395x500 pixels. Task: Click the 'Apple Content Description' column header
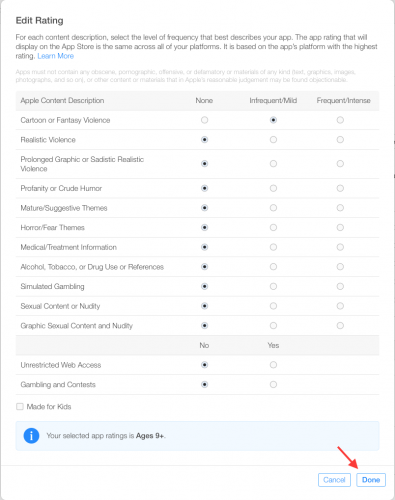pos(62,101)
